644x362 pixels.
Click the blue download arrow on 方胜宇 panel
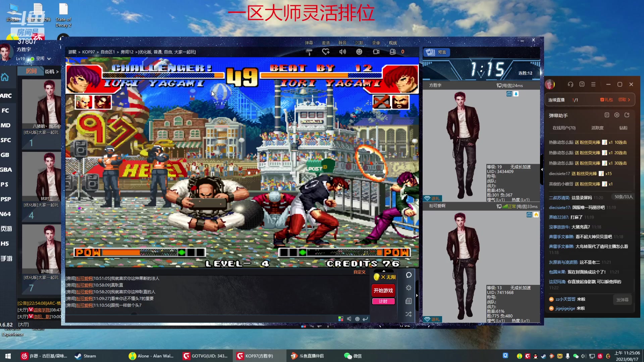[516, 94]
